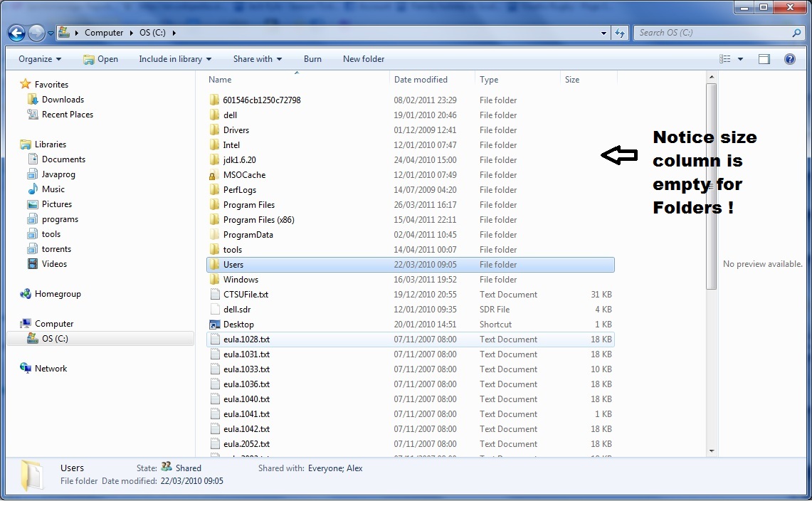Open Computer via the breadcrumb link
This screenshot has height=511, width=812.
coord(105,33)
